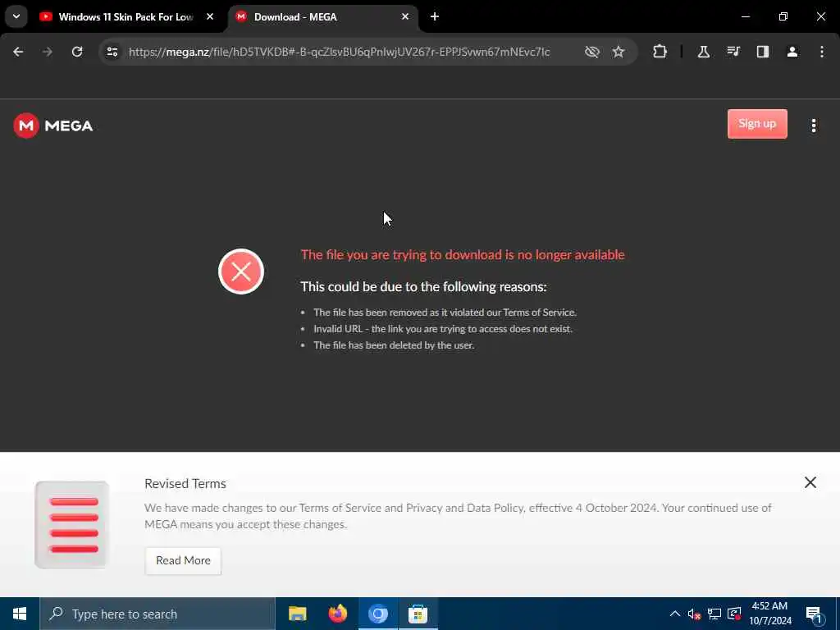Image resolution: width=840 pixels, height=630 pixels.
Task: Switch to Windows 11 Skin Pack tab
Action: 127,16
